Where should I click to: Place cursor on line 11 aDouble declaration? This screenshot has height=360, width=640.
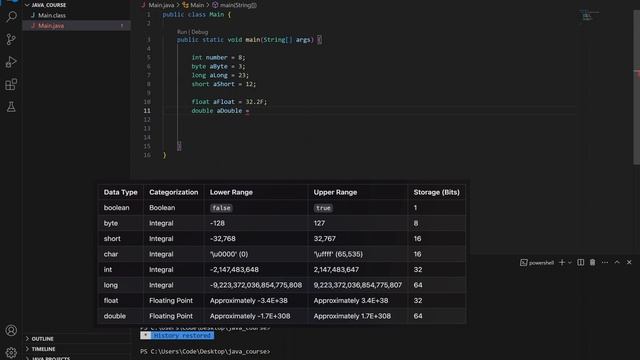pos(220,111)
